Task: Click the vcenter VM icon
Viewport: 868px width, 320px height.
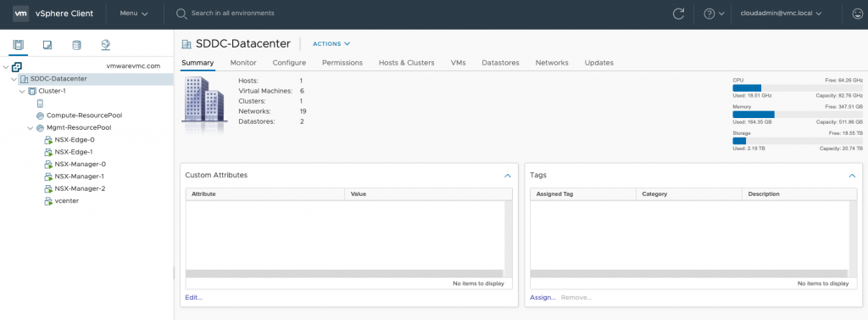Action: click(x=47, y=201)
